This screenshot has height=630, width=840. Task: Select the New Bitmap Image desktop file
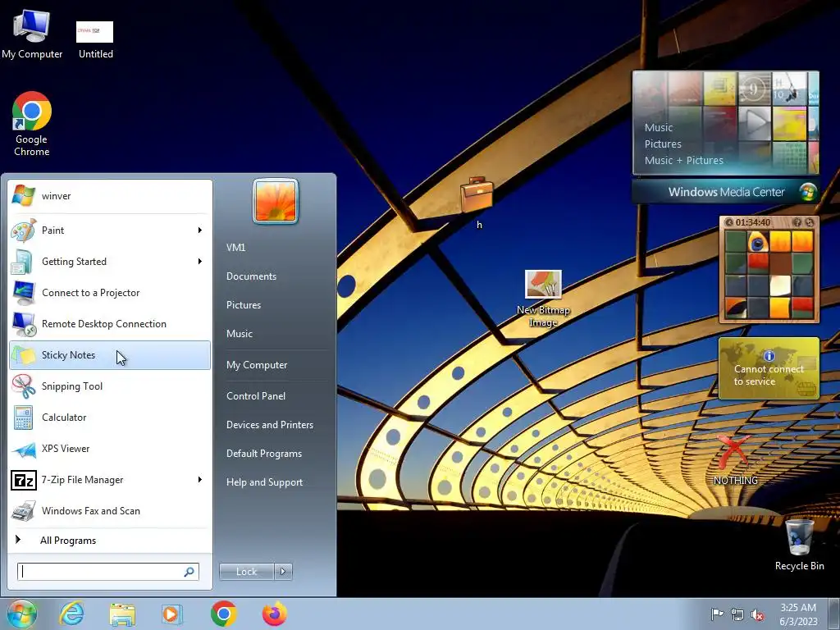[x=543, y=299]
